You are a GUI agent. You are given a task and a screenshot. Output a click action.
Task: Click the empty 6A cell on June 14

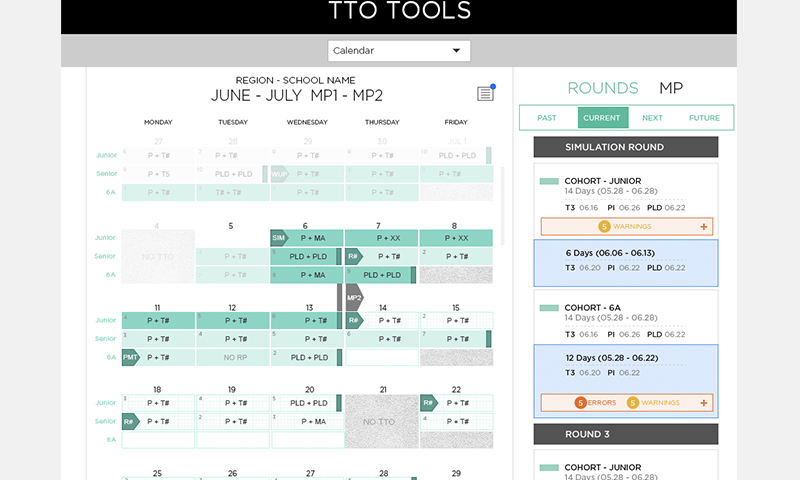pyautogui.click(x=382, y=357)
